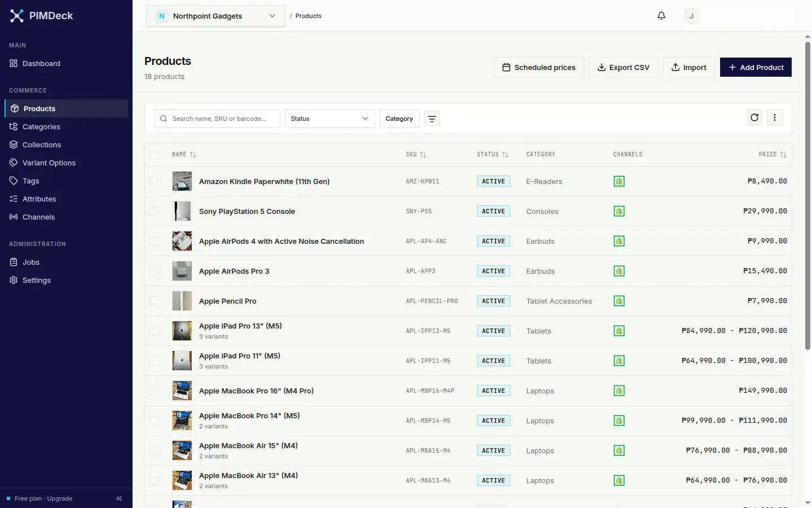Viewport: 812px width, 508px height.
Task: Open the notifications bell
Action: (x=661, y=16)
